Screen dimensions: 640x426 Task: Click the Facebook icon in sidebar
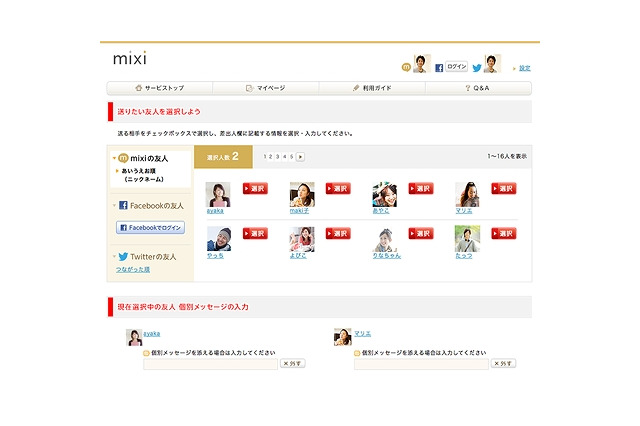tap(123, 205)
